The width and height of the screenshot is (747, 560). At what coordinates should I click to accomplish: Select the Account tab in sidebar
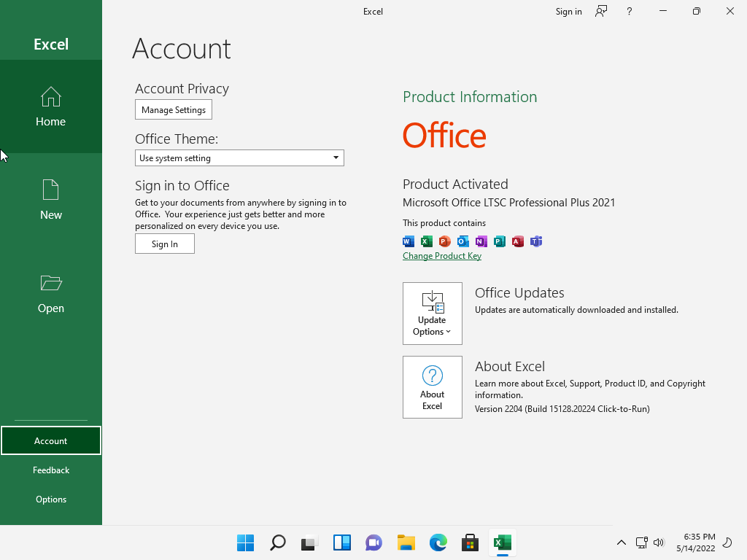50,441
